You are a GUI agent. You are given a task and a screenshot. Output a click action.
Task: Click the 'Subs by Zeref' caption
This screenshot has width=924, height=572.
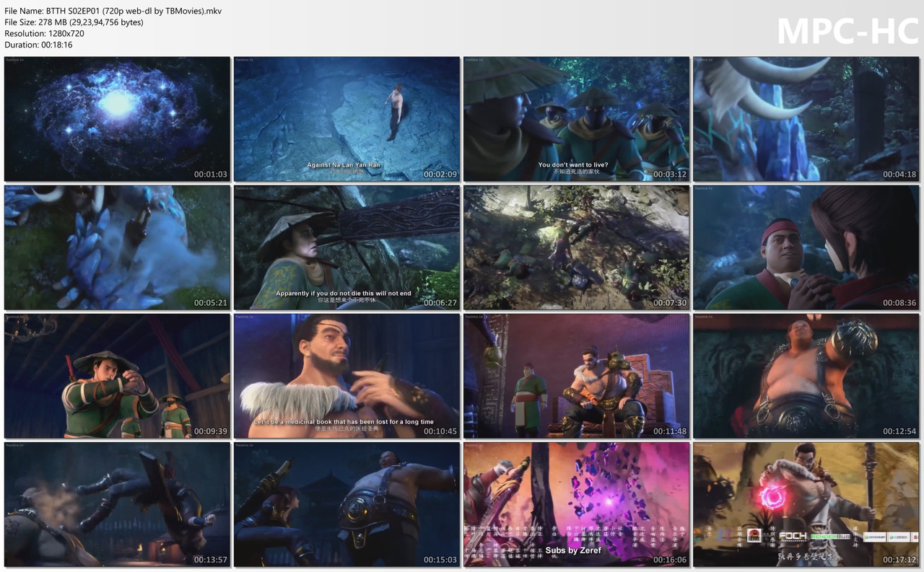(x=573, y=550)
